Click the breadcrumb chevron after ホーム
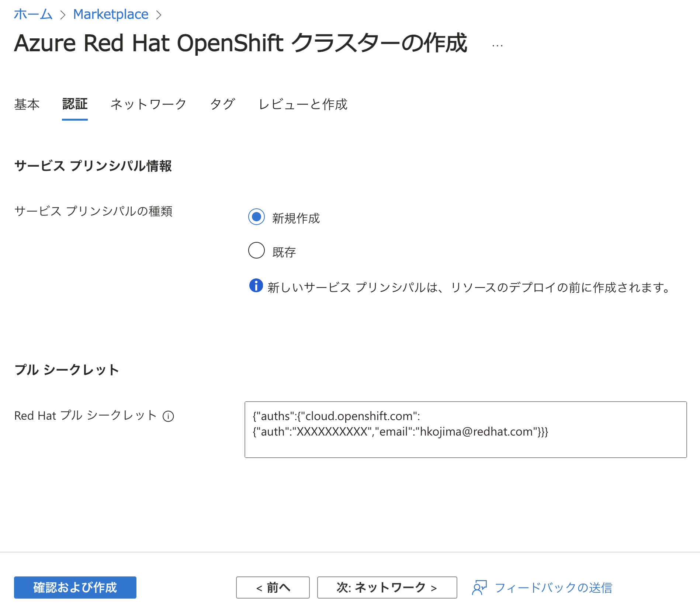The width and height of the screenshot is (700, 610). [x=63, y=15]
